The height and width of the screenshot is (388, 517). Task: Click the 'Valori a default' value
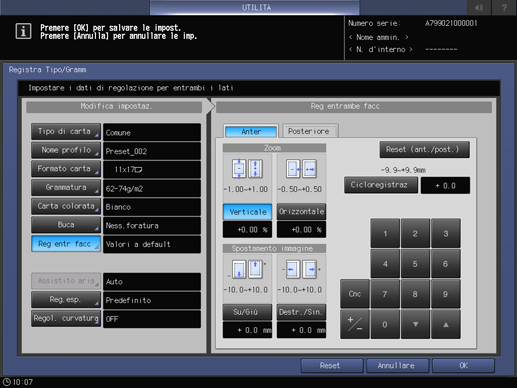(x=152, y=244)
